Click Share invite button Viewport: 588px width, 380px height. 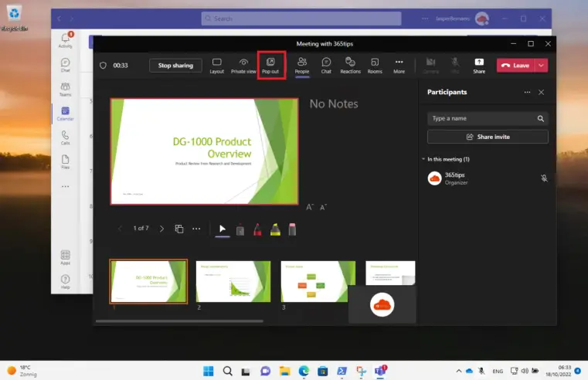click(488, 137)
